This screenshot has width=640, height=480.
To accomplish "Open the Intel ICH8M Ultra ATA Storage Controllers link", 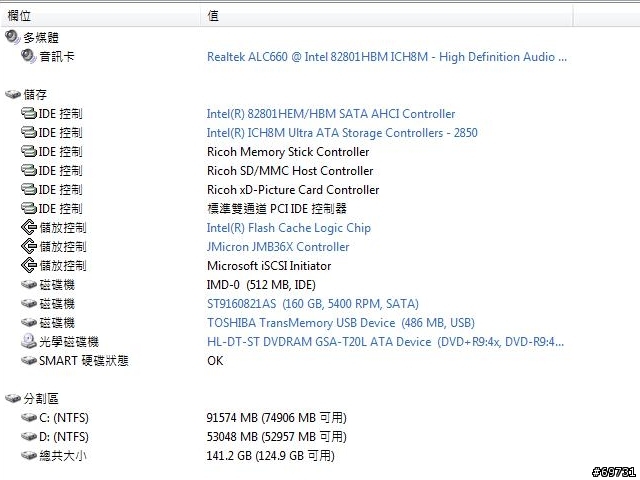I will pyautogui.click(x=342, y=133).
